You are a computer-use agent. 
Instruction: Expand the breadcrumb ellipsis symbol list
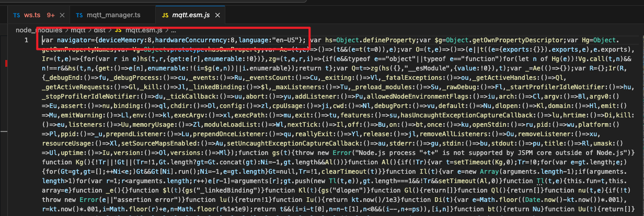click(174, 31)
